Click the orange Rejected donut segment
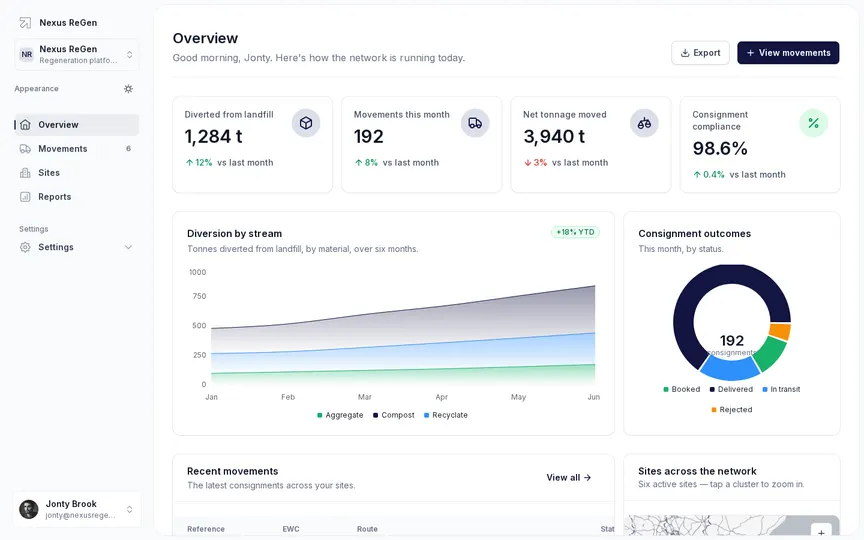 [x=780, y=331]
